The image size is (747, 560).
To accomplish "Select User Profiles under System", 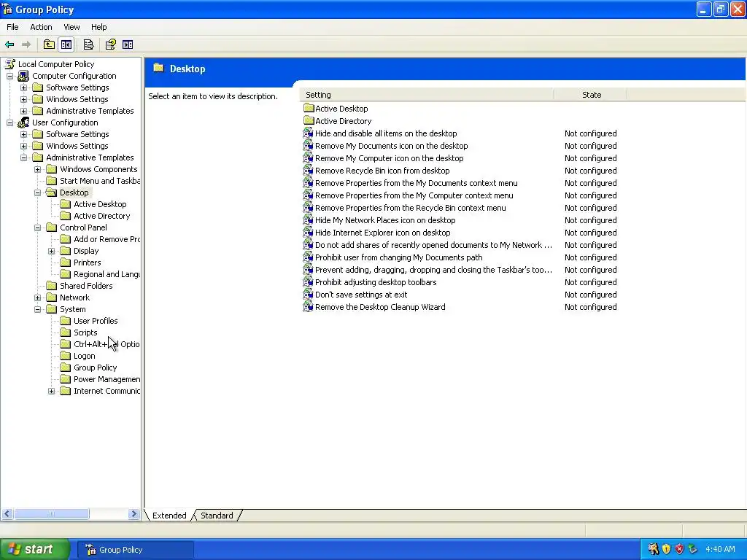I will coord(96,321).
